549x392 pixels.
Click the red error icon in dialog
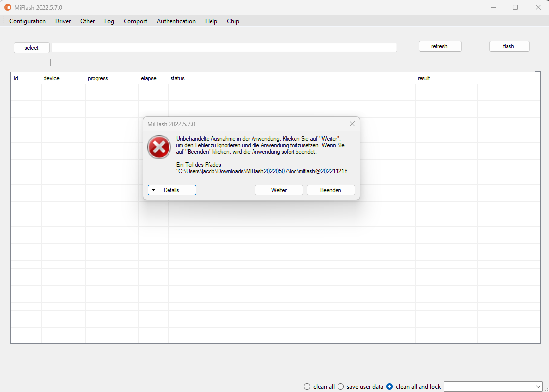point(159,147)
